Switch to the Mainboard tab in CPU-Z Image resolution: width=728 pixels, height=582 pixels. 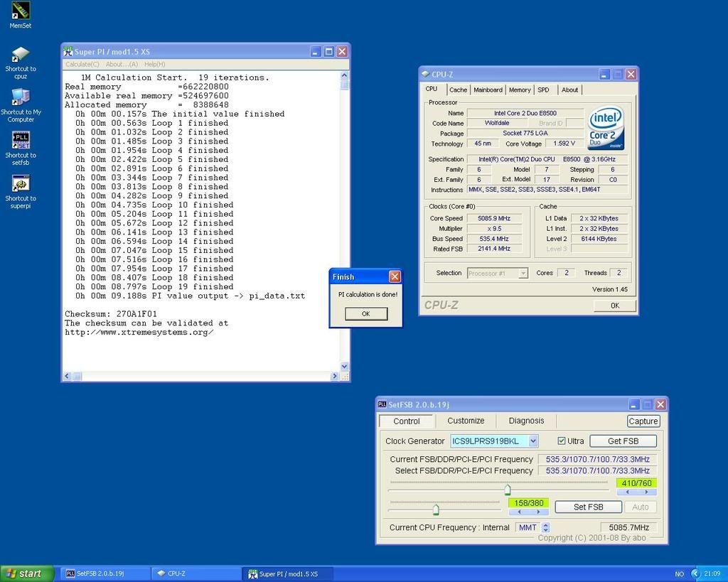[x=488, y=90]
